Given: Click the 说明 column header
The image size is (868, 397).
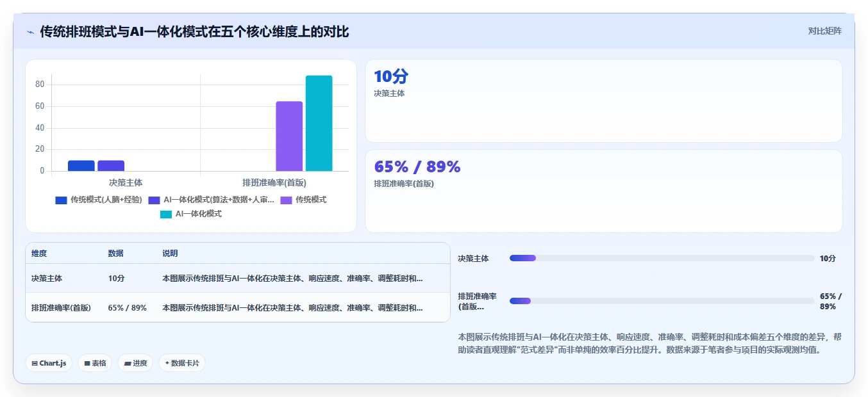Looking at the screenshot, I should [x=170, y=254].
